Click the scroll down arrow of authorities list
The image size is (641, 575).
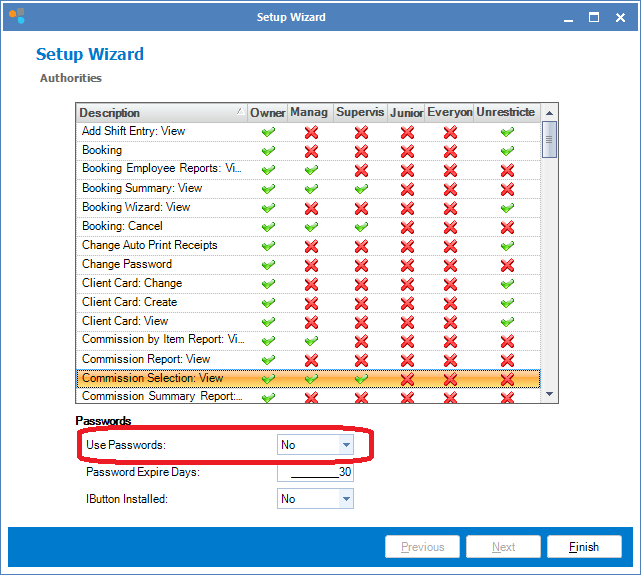click(x=549, y=395)
